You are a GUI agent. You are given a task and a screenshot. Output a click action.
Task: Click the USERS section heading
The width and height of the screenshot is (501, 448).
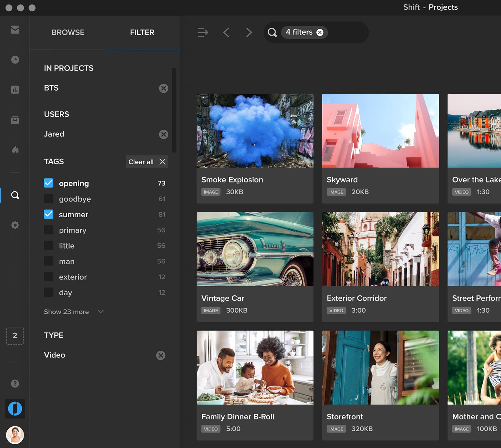click(x=57, y=114)
